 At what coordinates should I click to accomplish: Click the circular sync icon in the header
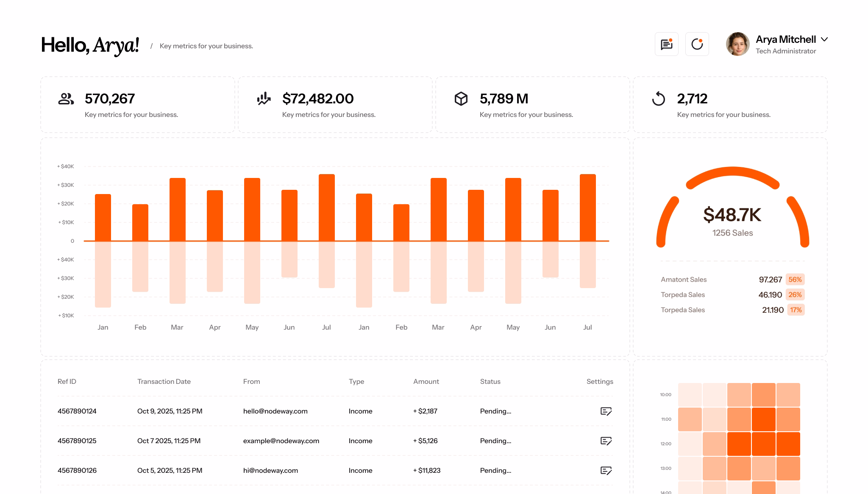[x=697, y=44]
